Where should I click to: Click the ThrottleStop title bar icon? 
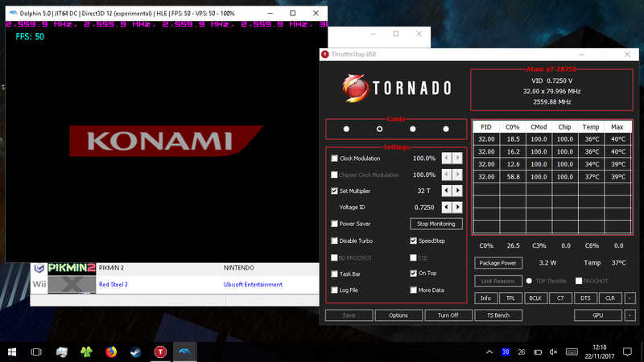325,54
